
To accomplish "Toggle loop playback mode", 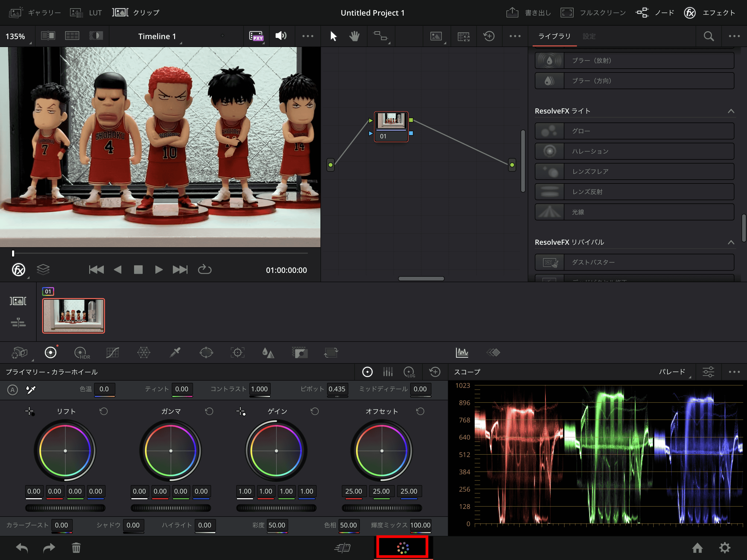I will pos(205,269).
